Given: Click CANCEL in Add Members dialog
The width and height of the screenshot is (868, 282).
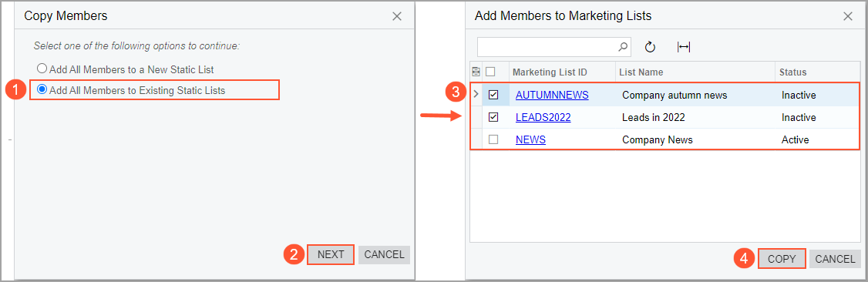Looking at the screenshot, I should click(836, 259).
